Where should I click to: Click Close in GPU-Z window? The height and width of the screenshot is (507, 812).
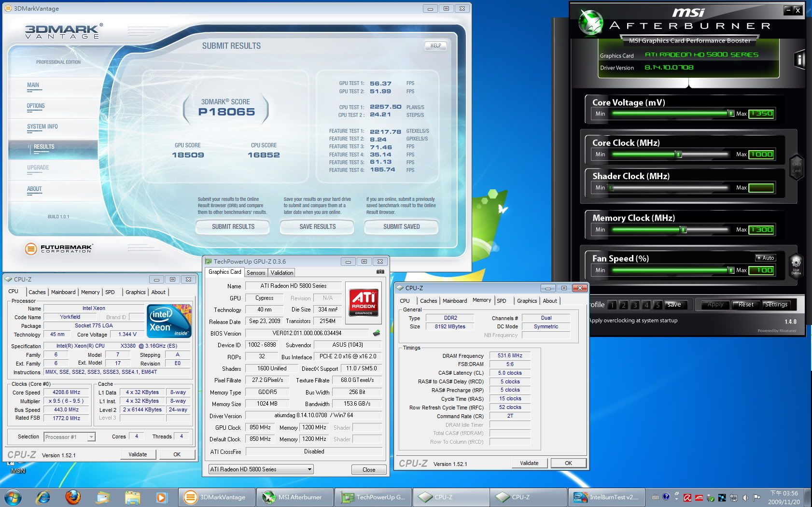369,469
